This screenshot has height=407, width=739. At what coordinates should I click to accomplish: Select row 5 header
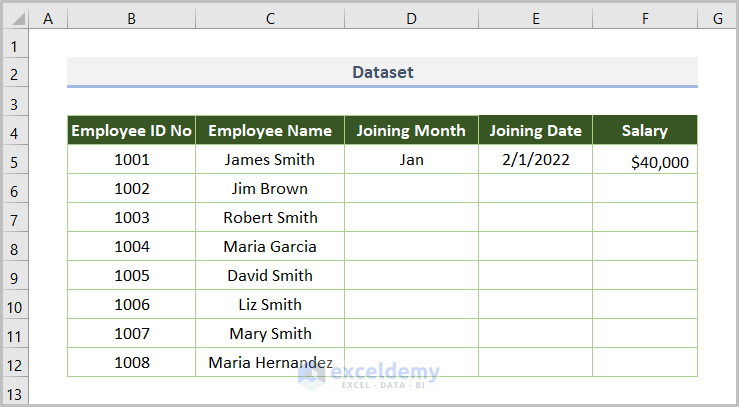15,160
